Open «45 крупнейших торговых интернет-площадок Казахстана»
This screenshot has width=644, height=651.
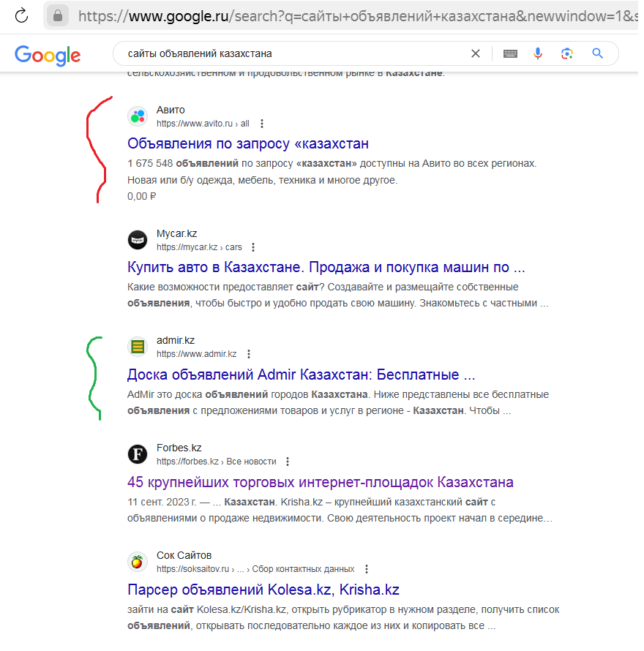[x=320, y=482]
